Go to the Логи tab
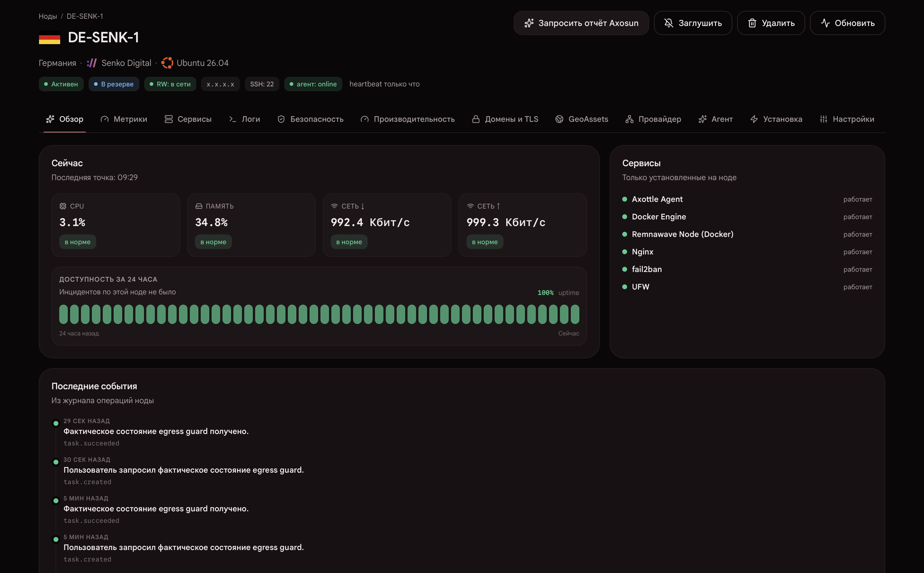The width and height of the screenshot is (924, 573). point(245,119)
